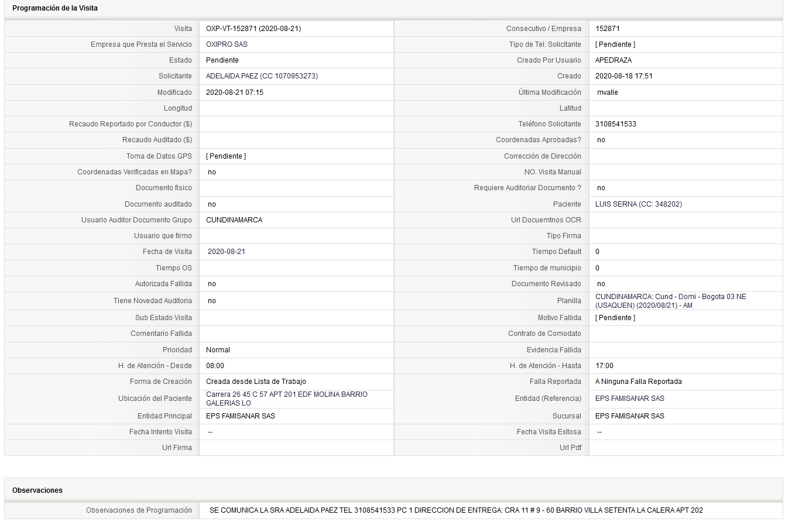
Task: Select visit code OXP-VT-152871 (2020-08-21)
Action: pyautogui.click(x=253, y=29)
